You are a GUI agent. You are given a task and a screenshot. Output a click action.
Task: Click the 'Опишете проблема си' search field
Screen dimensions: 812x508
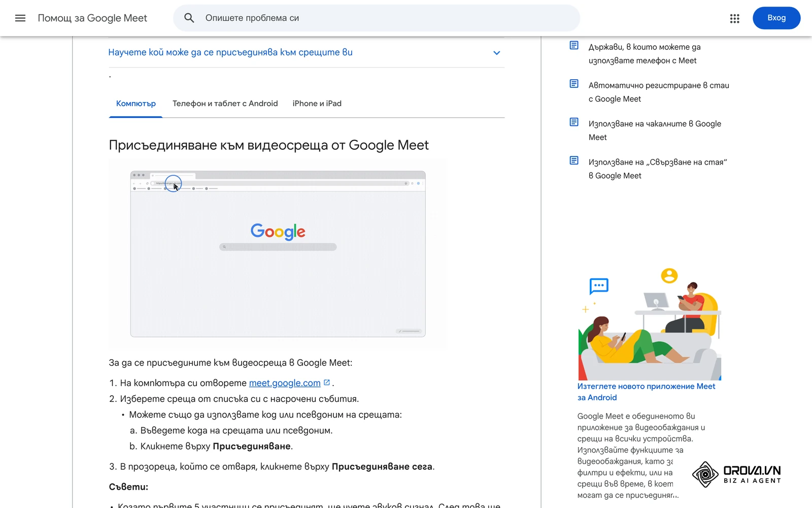point(377,18)
